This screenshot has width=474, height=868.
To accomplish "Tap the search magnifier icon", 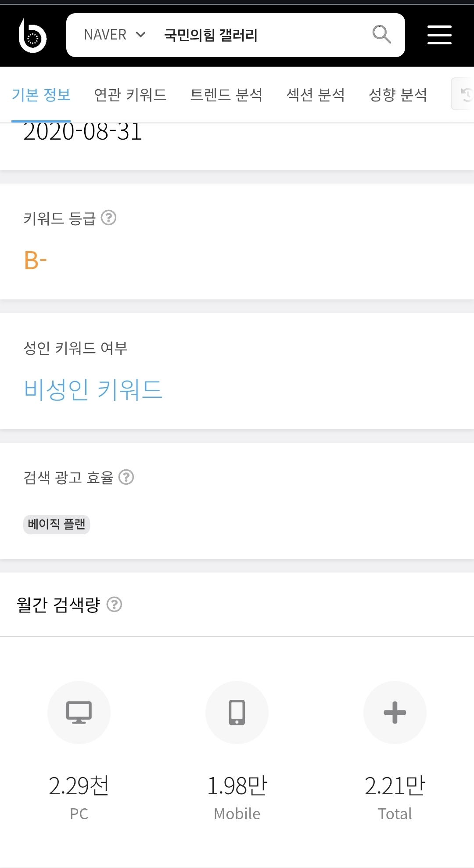I will pyautogui.click(x=381, y=34).
